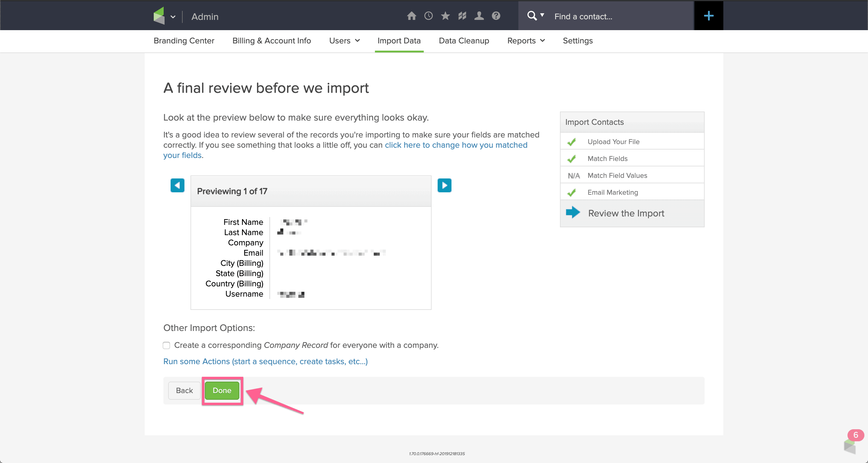Switch to Billing & Account Info tab
This screenshot has width=868, height=463.
click(272, 41)
